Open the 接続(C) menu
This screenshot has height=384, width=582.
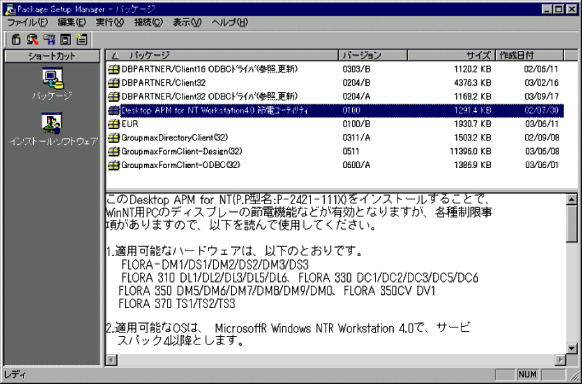[x=148, y=22]
